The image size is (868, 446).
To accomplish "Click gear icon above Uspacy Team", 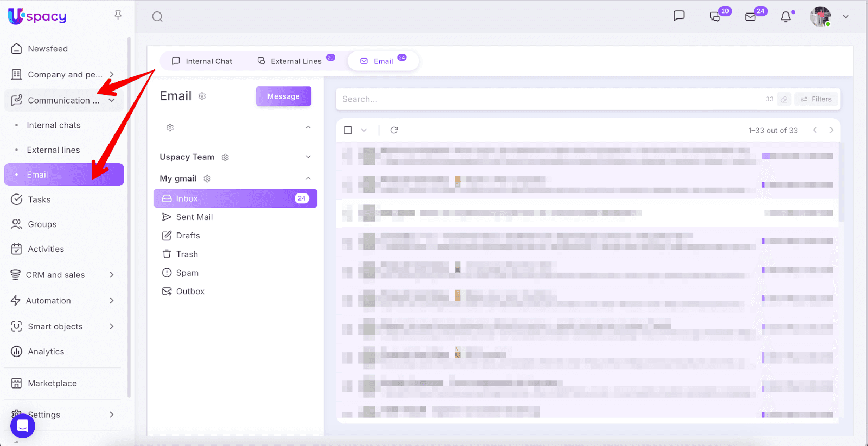I will tap(170, 127).
